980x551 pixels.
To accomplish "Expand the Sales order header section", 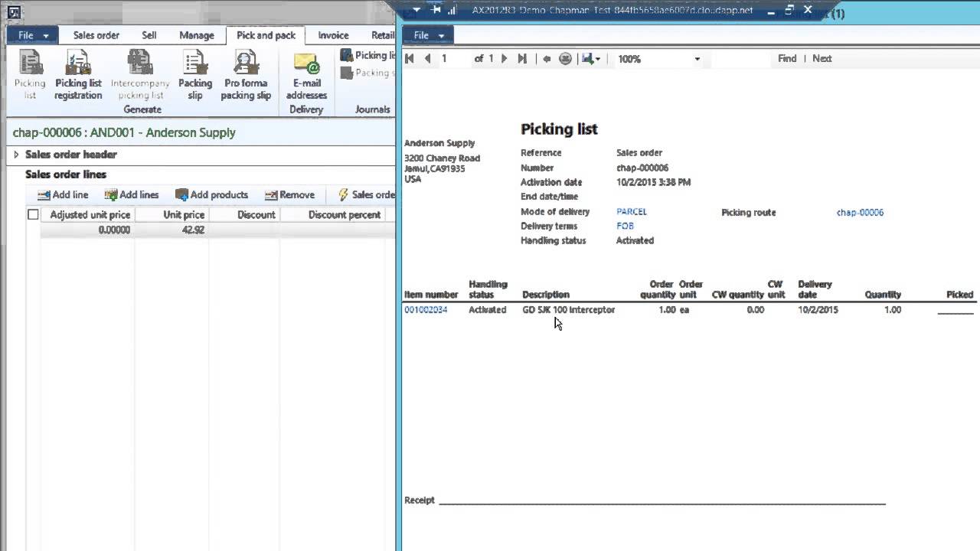I will [16, 155].
